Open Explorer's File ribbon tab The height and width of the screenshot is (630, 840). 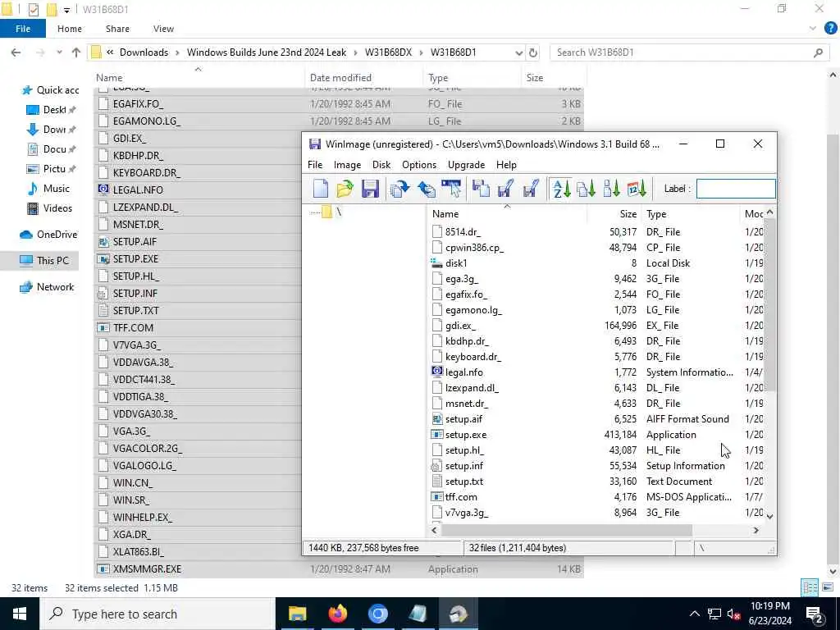coord(22,29)
